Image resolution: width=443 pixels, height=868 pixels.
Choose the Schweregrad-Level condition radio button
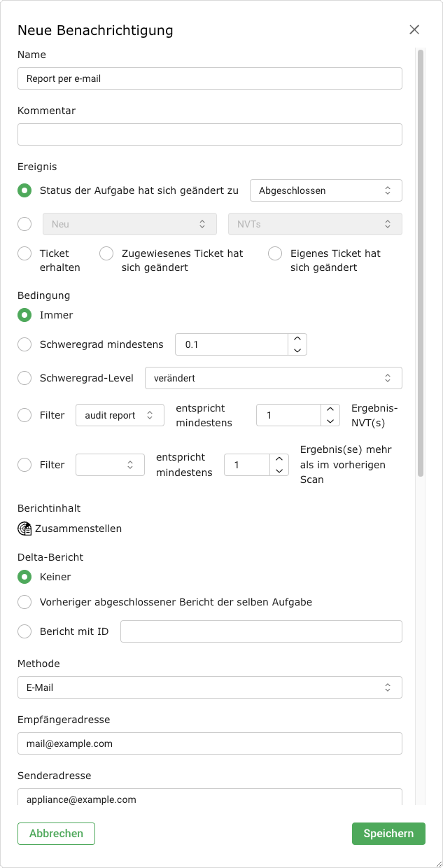(24, 378)
